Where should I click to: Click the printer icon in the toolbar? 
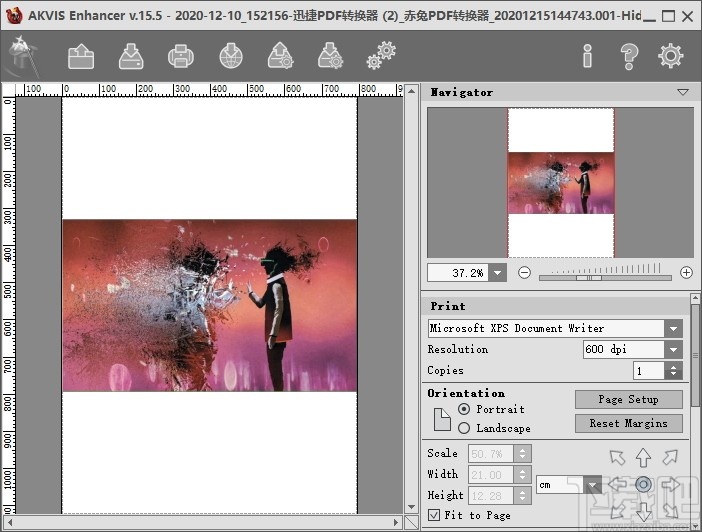click(x=181, y=56)
